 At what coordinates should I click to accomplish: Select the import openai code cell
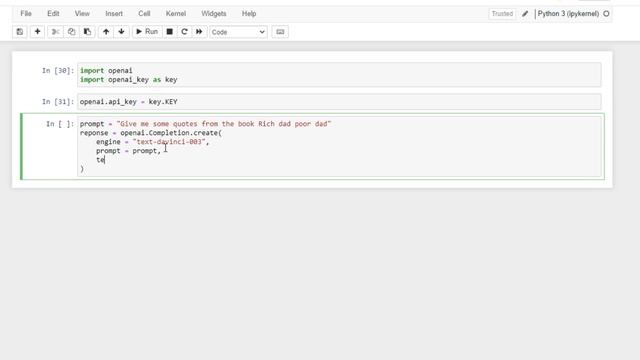click(x=339, y=75)
